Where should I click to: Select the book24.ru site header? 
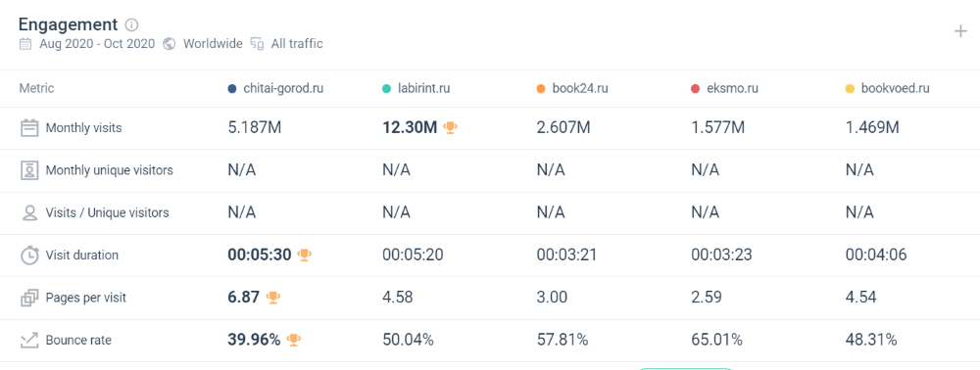pos(580,88)
